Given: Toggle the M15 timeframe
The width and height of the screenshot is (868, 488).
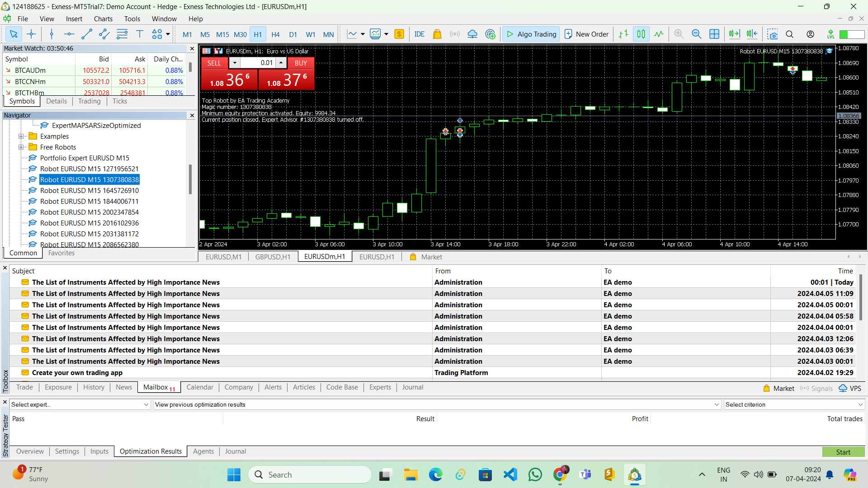Looking at the screenshot, I should (x=222, y=34).
